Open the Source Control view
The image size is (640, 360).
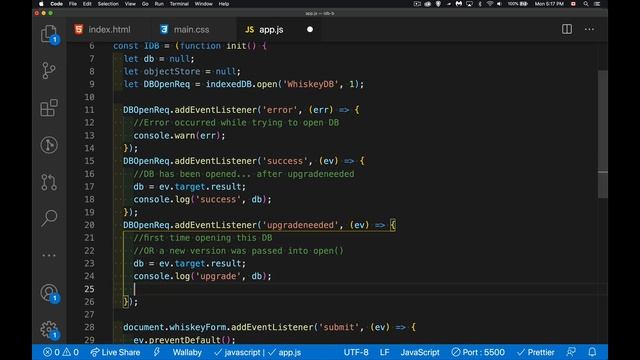49,71
